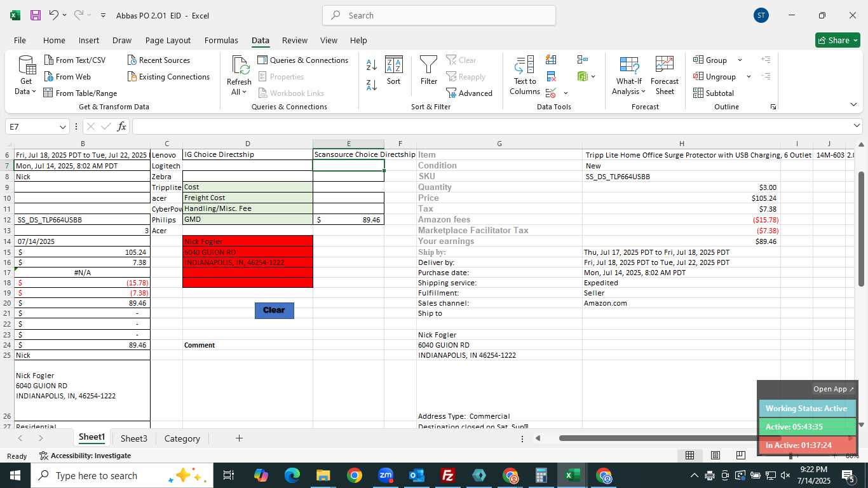This screenshot has height=488, width=868.
Task: Expand the Undo history dropdown
Action: pos(64,15)
